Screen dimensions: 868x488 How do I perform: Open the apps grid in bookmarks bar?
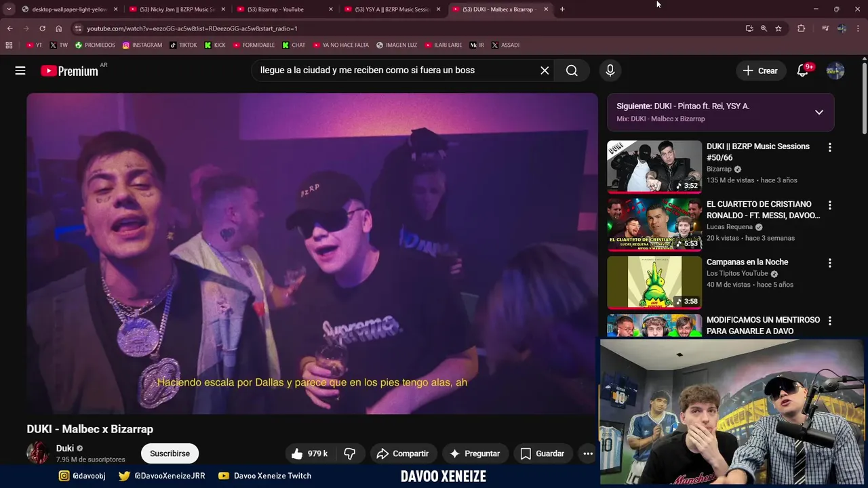point(9,45)
